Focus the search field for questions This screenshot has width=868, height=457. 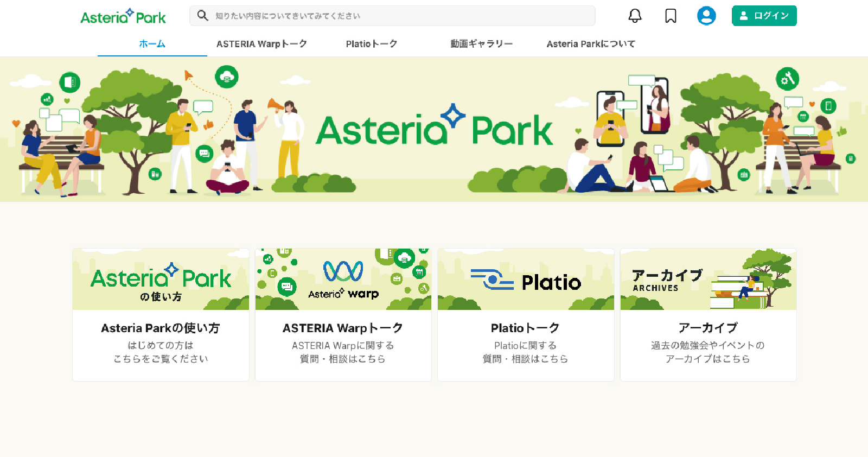392,16
